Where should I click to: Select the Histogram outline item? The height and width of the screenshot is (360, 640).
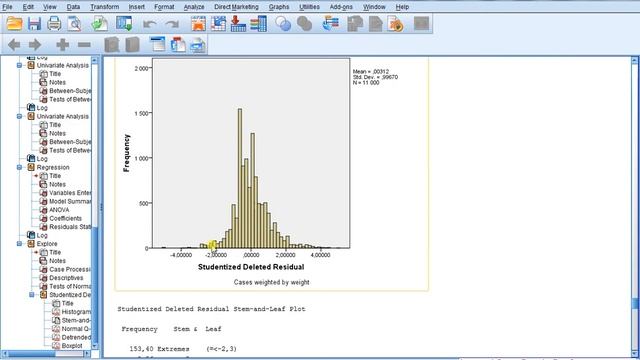(76, 312)
